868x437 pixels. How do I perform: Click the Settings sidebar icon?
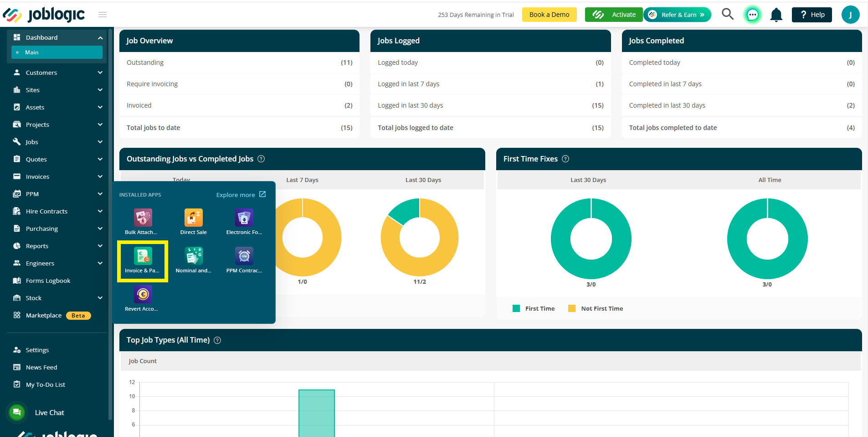pyautogui.click(x=17, y=350)
